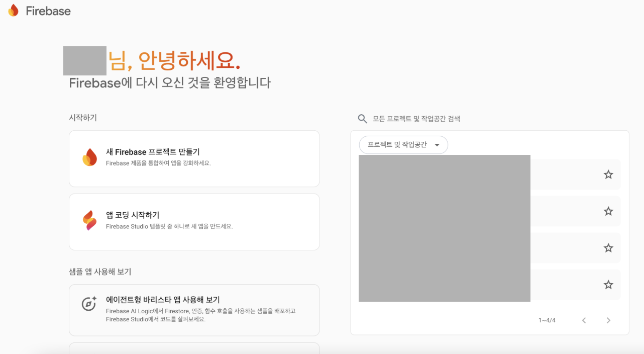The image size is (644, 354).
Task: Click the 시작하기 section heading
Action: pyautogui.click(x=83, y=118)
